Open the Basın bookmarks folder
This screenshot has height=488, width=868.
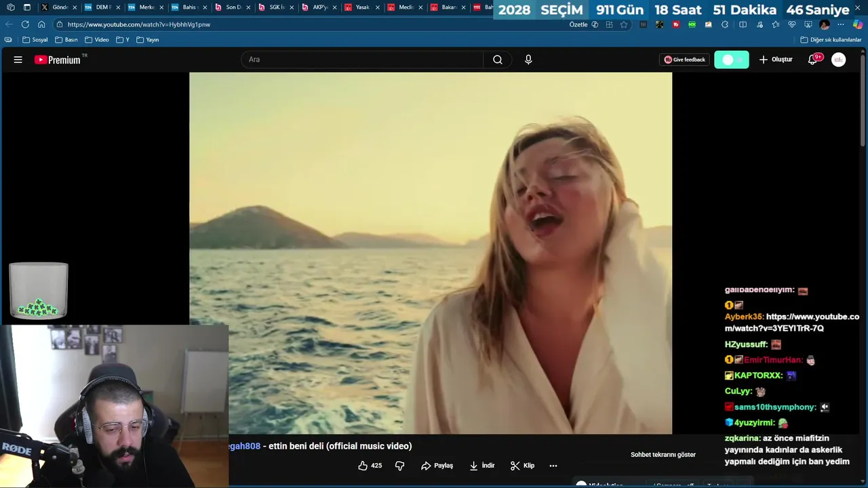pos(66,40)
